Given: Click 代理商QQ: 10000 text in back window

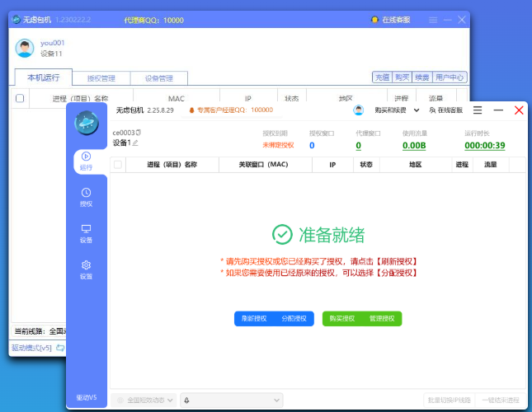Looking at the screenshot, I should pos(153,20).
